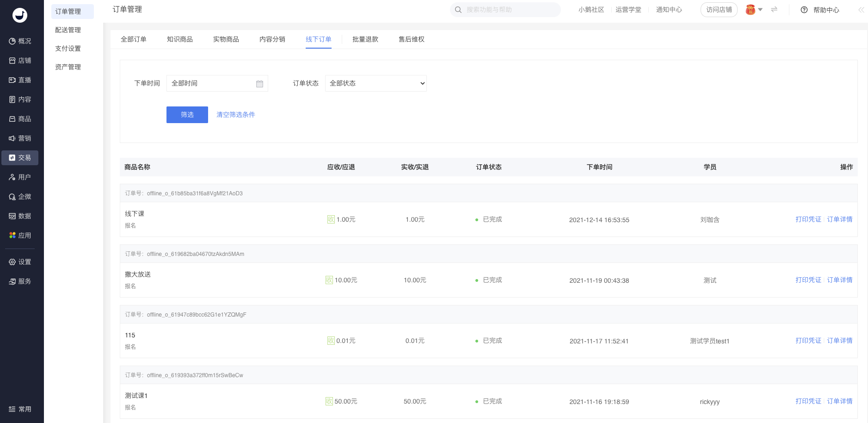
Task: Expand the 常用 menu at sidebar bottom
Action: pyautogui.click(x=20, y=409)
